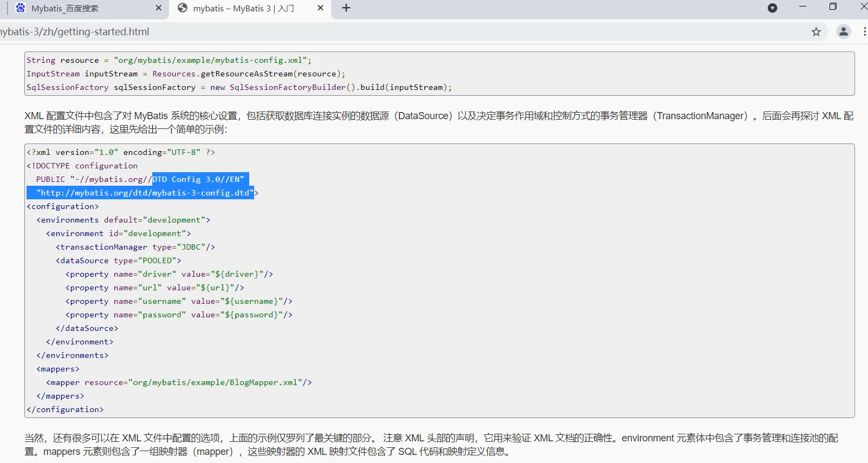
Task: Click the highlighted text "DTD Config 3.0//EN"
Action: point(198,179)
